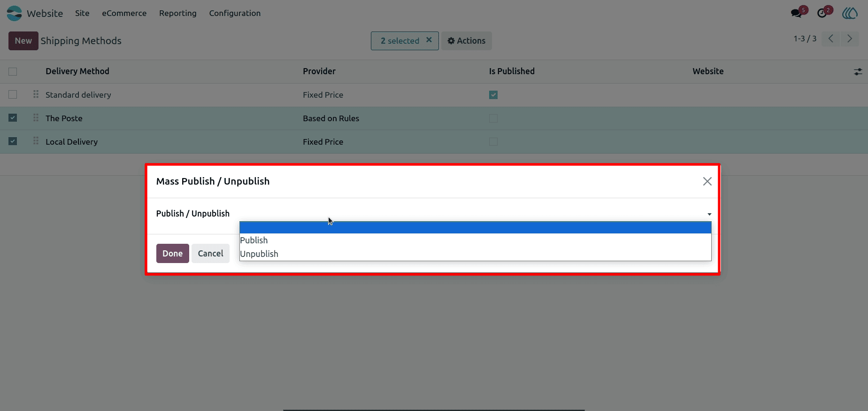
Task: Open the conversations chat bubble icon
Action: [x=796, y=13]
